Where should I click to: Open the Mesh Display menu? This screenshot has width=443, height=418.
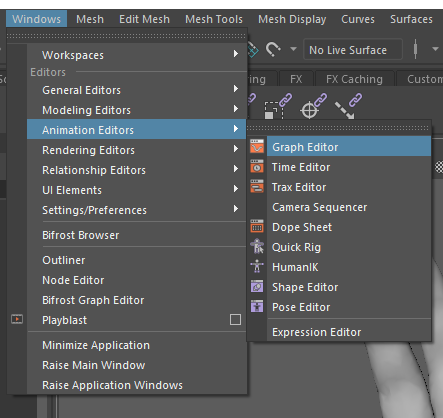292,19
